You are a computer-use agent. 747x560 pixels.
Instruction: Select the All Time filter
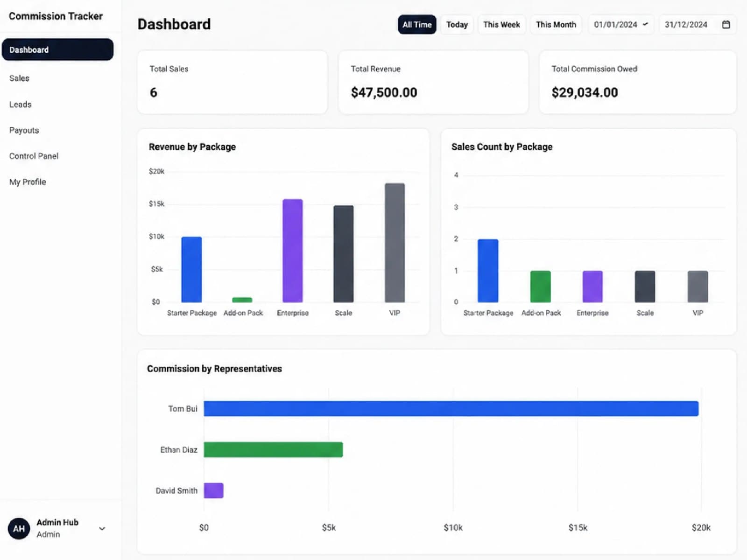(x=417, y=25)
